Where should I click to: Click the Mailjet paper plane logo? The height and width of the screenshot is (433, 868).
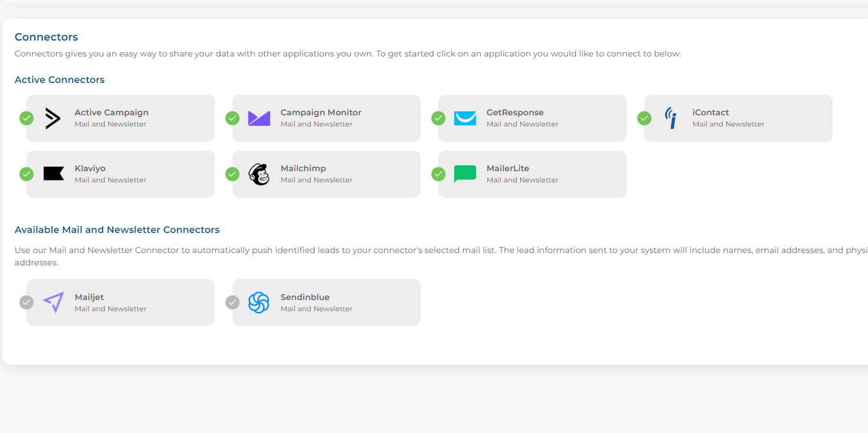(x=54, y=302)
